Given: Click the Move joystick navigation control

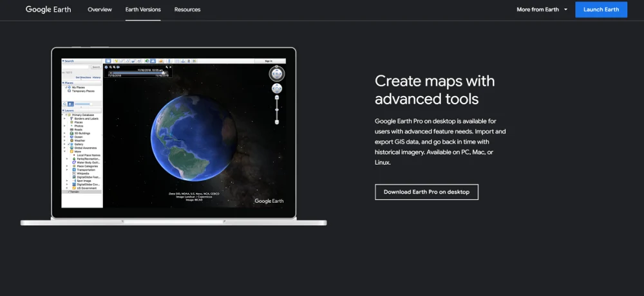Looking at the screenshot, I should 277,88.
